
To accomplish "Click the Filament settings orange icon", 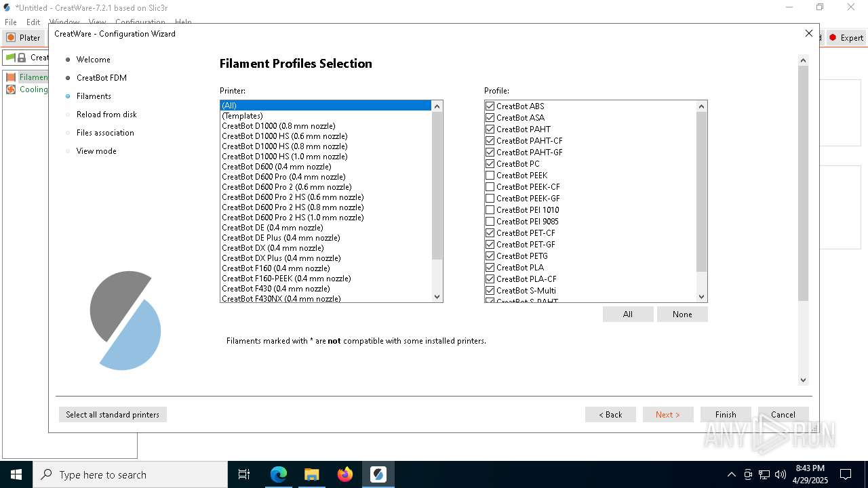I will pyautogui.click(x=11, y=77).
